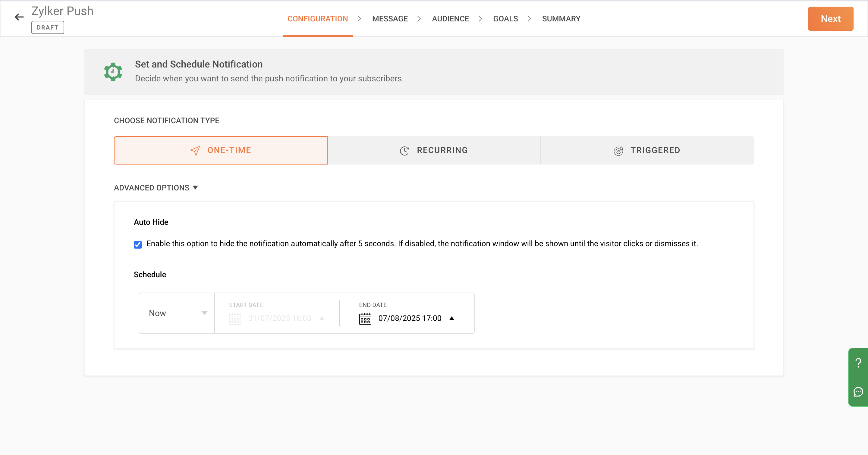Screen dimensions: 868x455
Task: Click the Draft status badge
Action: point(48,28)
